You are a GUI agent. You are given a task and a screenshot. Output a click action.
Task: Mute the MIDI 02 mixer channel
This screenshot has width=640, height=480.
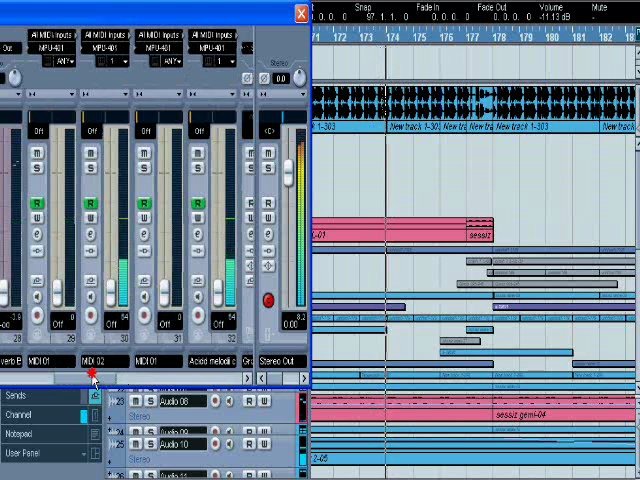pyautogui.click(x=91, y=153)
